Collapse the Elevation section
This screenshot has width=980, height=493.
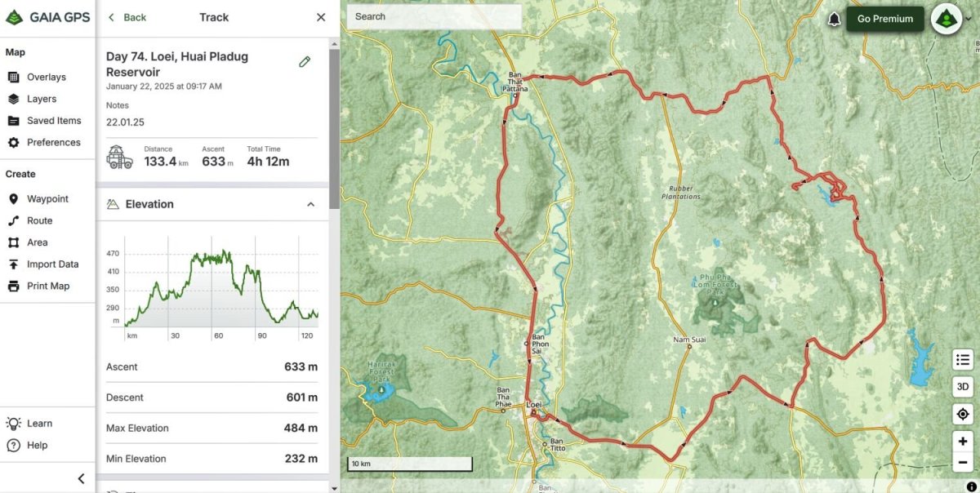(310, 204)
